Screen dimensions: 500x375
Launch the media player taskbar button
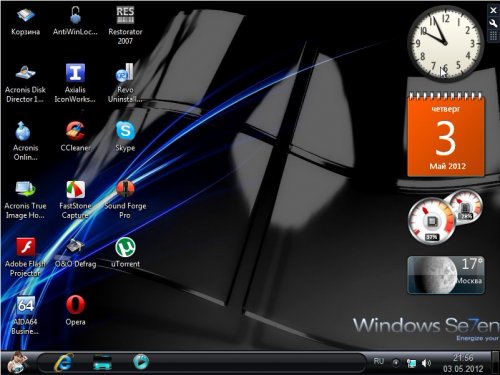click(141, 362)
